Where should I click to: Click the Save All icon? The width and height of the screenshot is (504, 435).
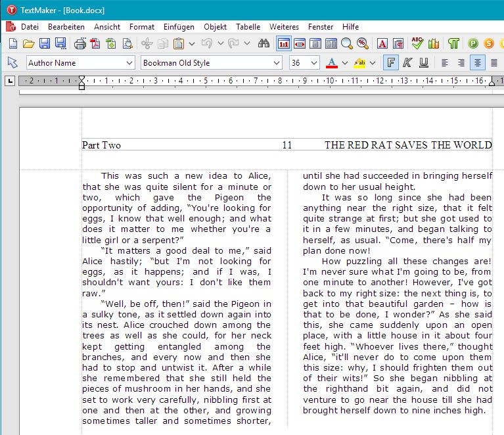pos(60,43)
